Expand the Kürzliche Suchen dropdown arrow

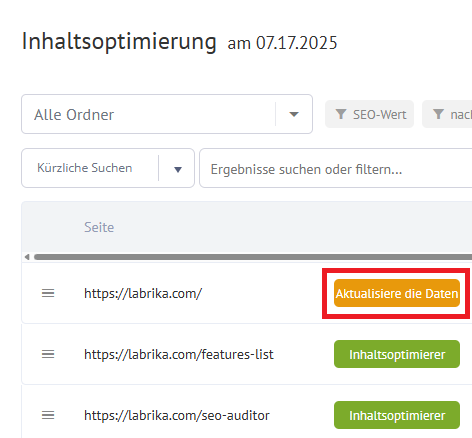point(178,170)
